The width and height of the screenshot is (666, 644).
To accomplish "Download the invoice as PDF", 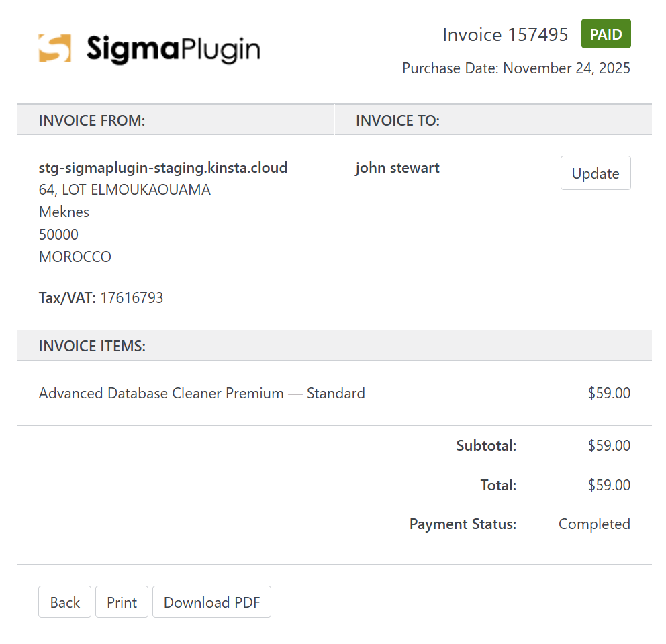I will point(211,602).
